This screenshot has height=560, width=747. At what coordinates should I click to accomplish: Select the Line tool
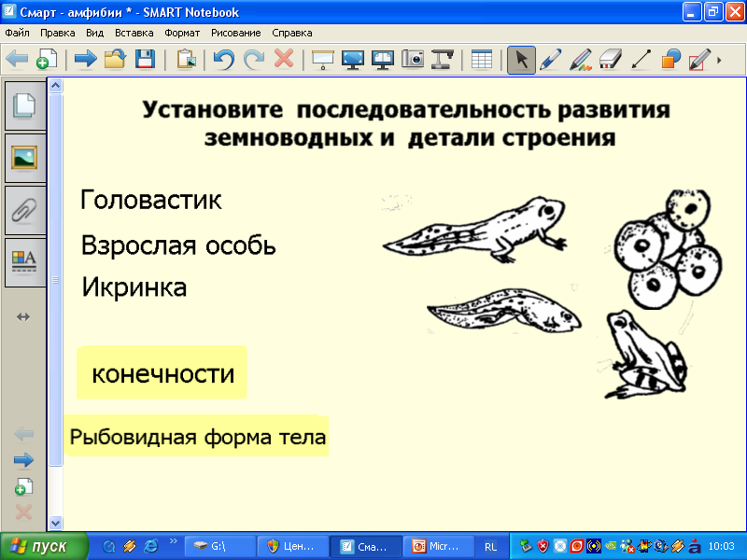(641, 60)
